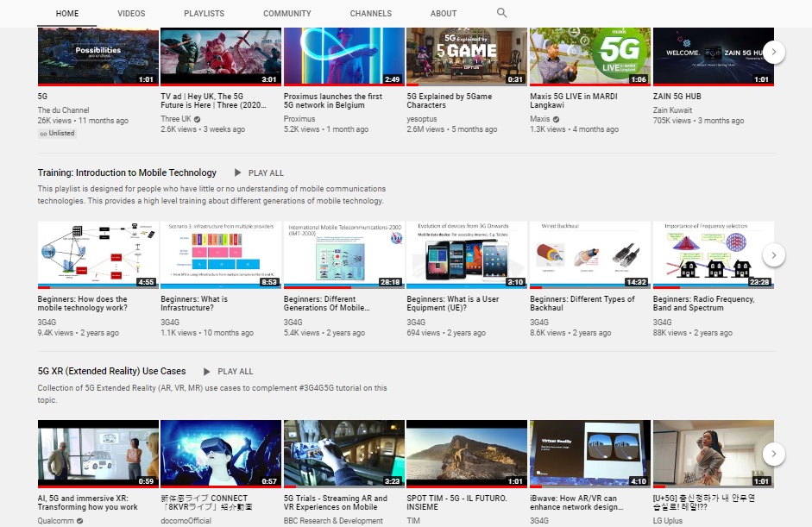Switch to the VIDEOS tab
Screen dimensions: 812x527
[x=131, y=14]
